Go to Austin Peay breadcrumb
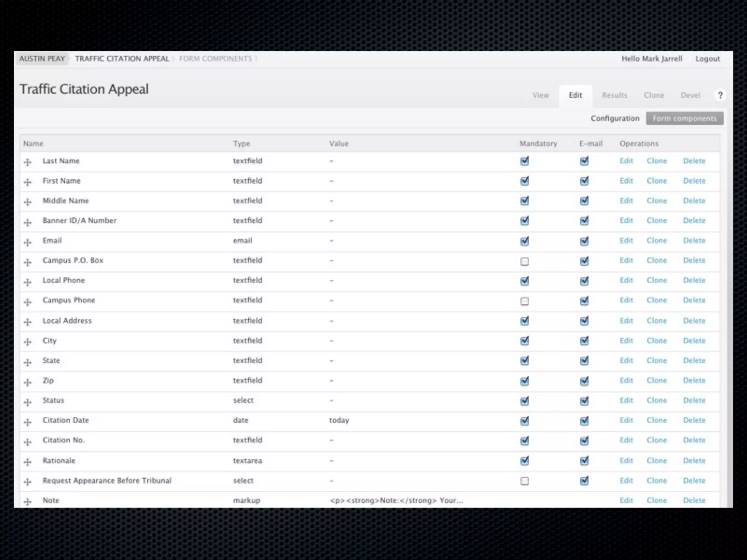The image size is (747, 560). 42,59
